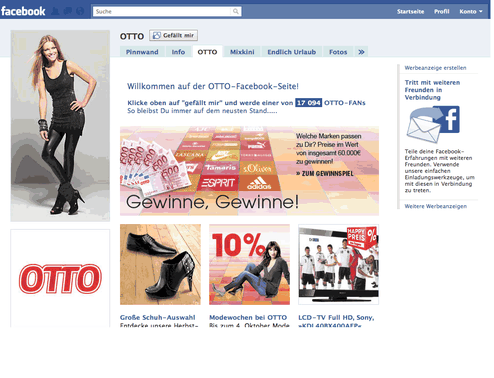The width and height of the screenshot is (494, 378).
Task: Click into the Suche search field
Action: (162, 11)
